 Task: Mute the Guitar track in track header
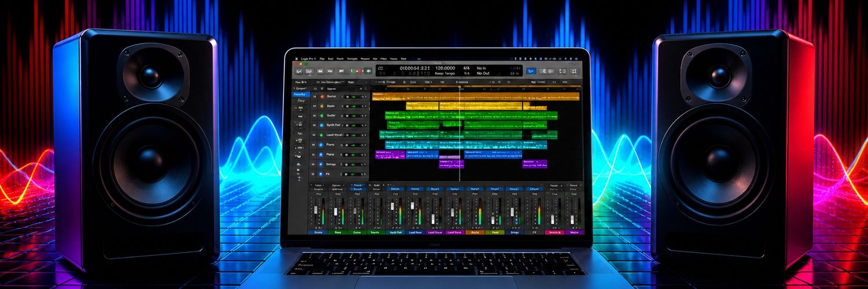tap(315, 116)
